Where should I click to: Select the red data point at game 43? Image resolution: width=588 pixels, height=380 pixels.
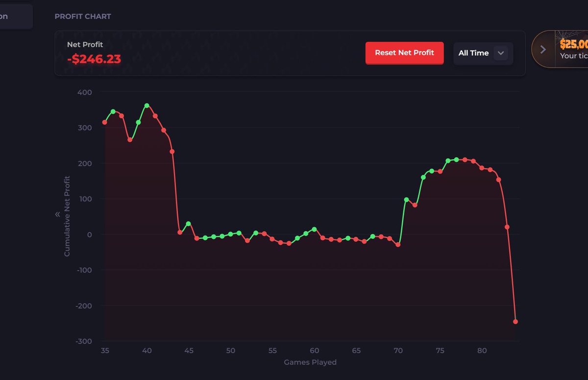tap(172, 152)
